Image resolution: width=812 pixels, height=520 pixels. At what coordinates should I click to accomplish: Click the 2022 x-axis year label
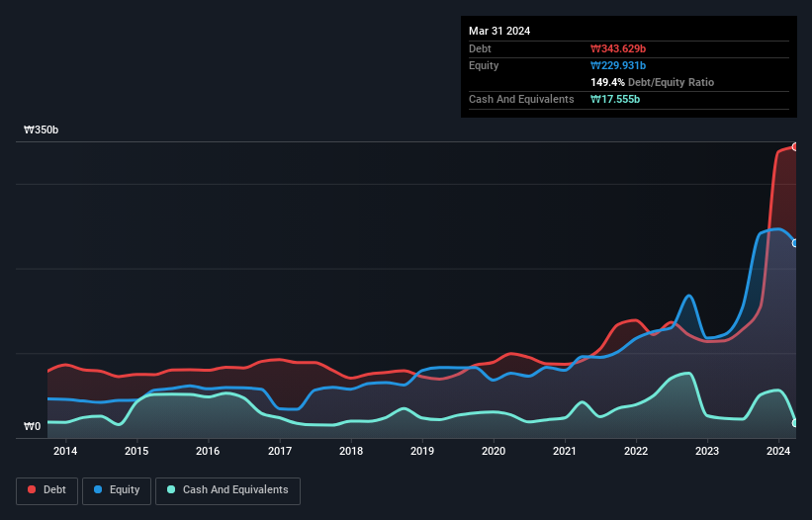(636, 451)
